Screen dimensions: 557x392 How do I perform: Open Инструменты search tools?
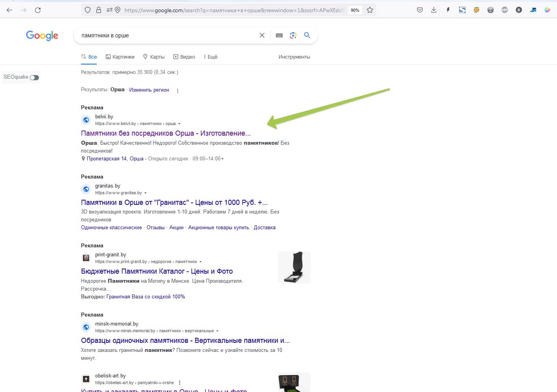point(294,57)
